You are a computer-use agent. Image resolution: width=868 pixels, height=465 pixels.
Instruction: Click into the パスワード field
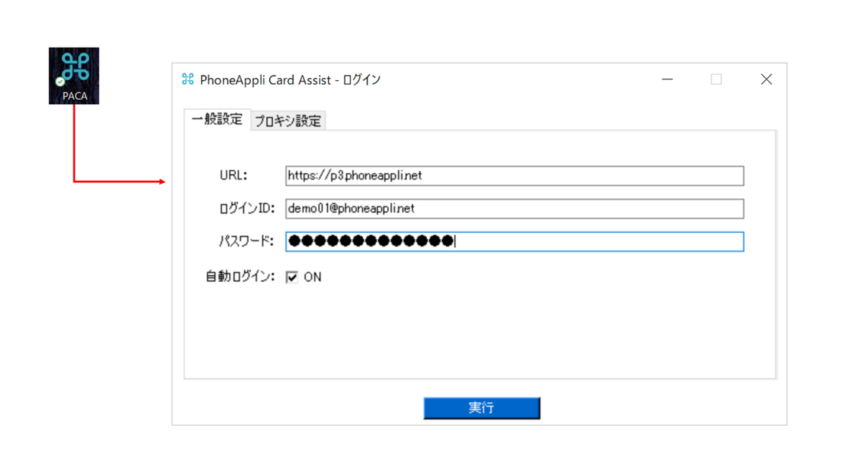514,241
